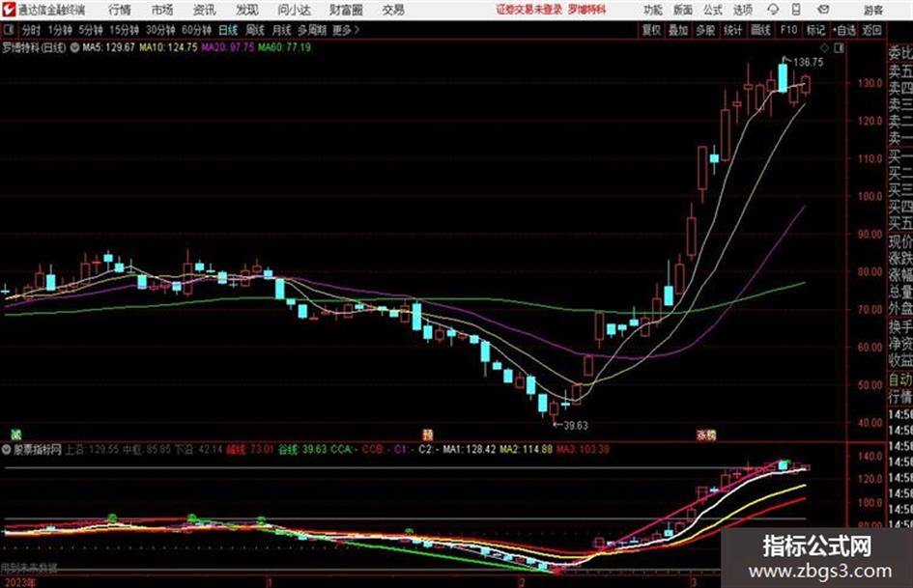
Task: Toggle the right side panel icon
Action: [839, 48]
